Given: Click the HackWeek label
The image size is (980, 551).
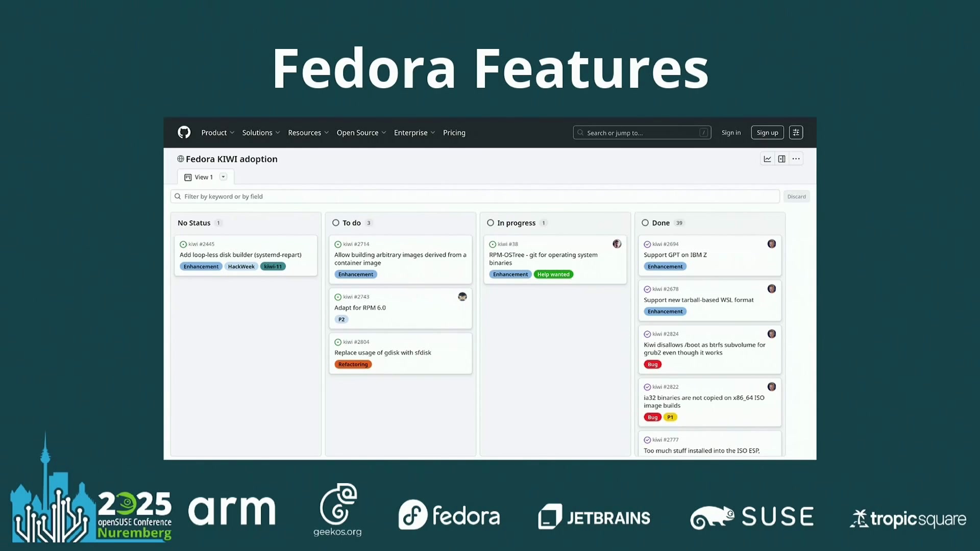Looking at the screenshot, I should tap(241, 266).
